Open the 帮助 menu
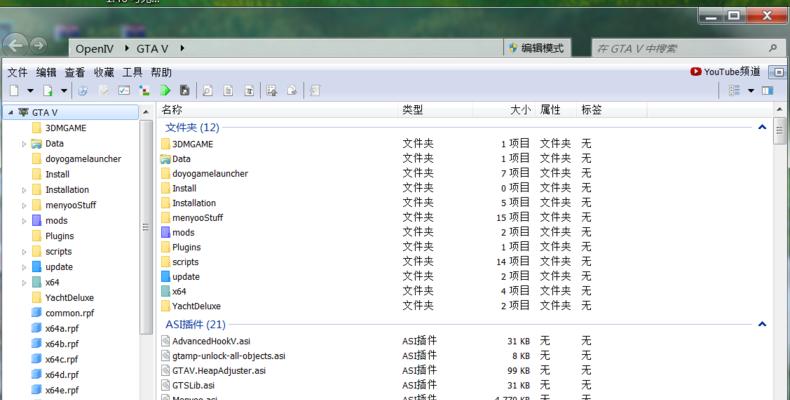The image size is (790, 400). [x=161, y=72]
